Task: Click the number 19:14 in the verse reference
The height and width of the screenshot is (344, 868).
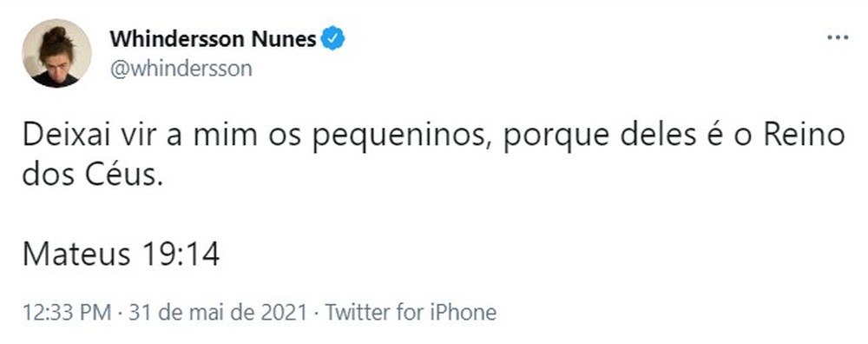Action: 181,255
